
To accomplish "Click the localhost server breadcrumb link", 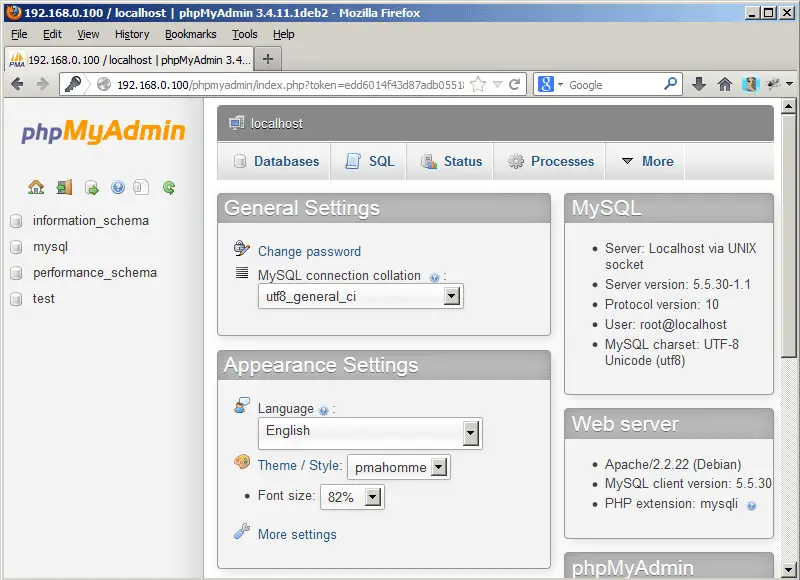I will pyautogui.click(x=277, y=123).
